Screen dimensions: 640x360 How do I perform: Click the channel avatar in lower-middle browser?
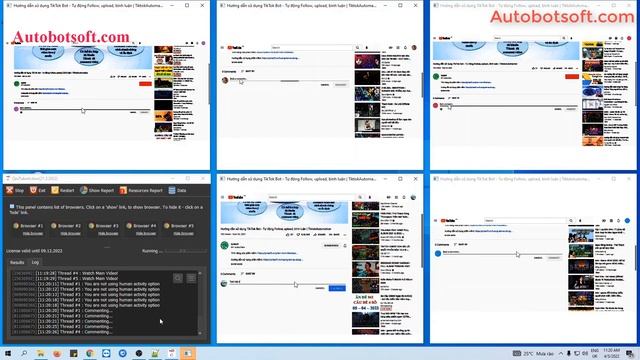pos(224,245)
